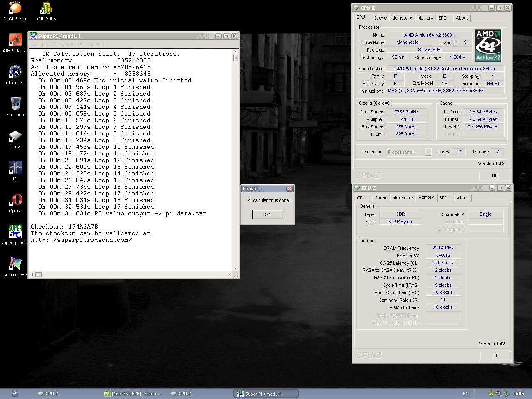Click lower CPU-Z window title icon
Image resolution: width=532 pixels, height=399 pixels.
pyautogui.click(x=357, y=188)
